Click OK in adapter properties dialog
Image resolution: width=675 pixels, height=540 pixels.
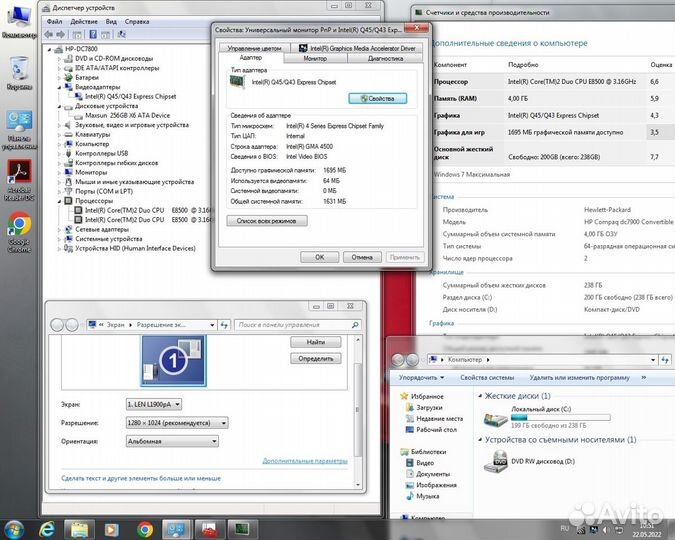(319, 257)
